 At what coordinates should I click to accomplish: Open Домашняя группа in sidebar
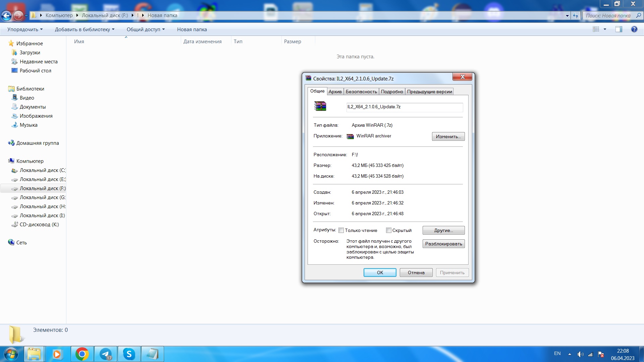[x=34, y=143]
